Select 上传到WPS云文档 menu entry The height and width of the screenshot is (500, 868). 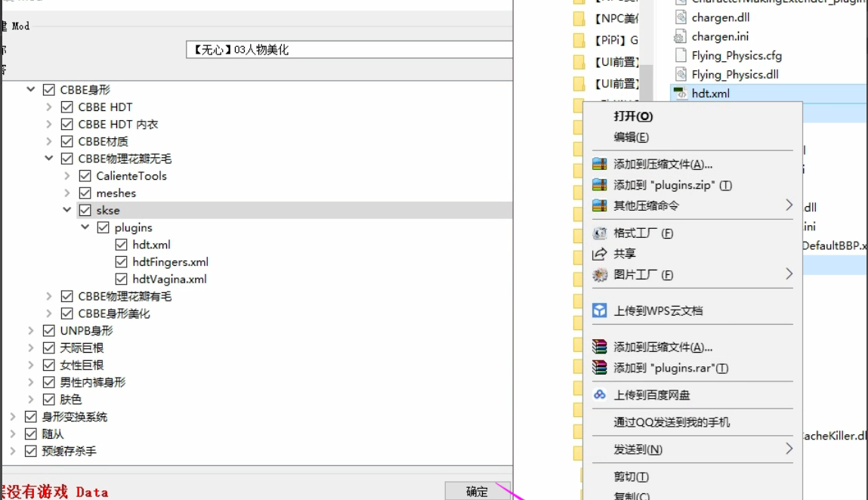[x=693, y=310]
